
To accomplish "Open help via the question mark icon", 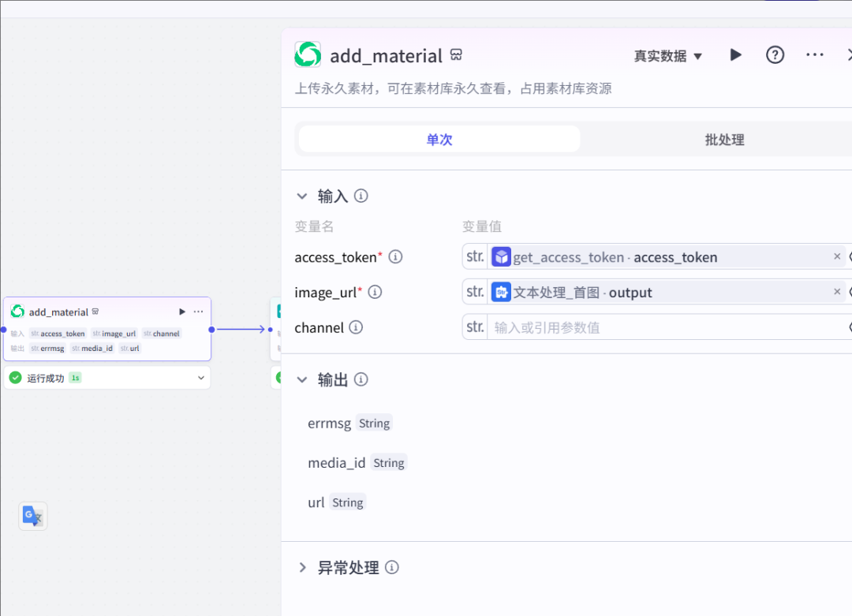I will click(x=775, y=55).
